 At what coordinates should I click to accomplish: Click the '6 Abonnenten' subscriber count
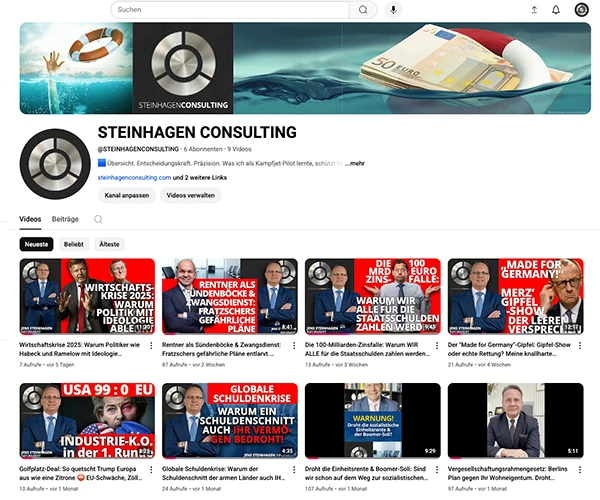pos(203,149)
